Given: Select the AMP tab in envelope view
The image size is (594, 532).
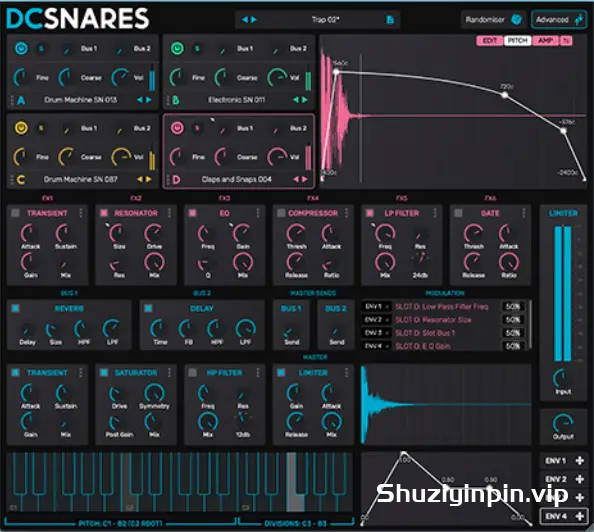Looking at the screenshot, I should [546, 41].
